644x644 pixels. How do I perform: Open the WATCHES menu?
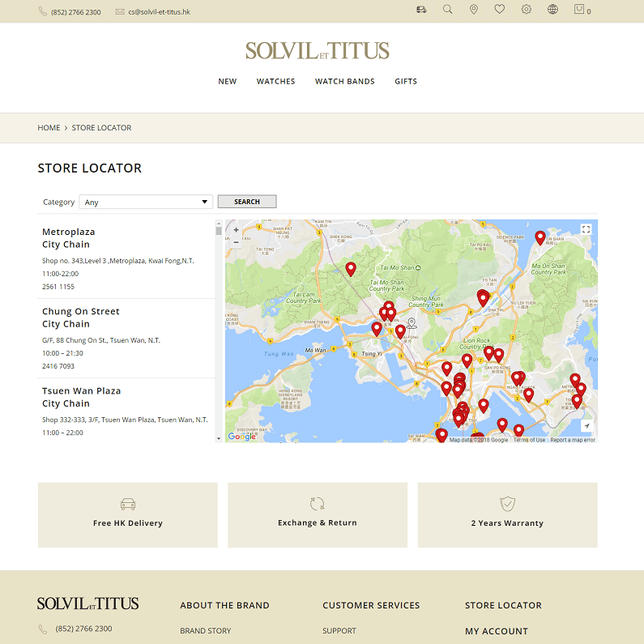pyautogui.click(x=275, y=81)
